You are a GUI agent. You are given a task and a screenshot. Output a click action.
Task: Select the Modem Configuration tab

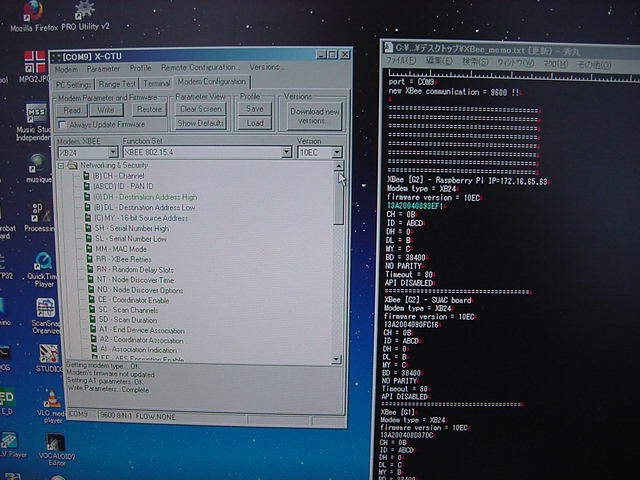click(x=212, y=82)
